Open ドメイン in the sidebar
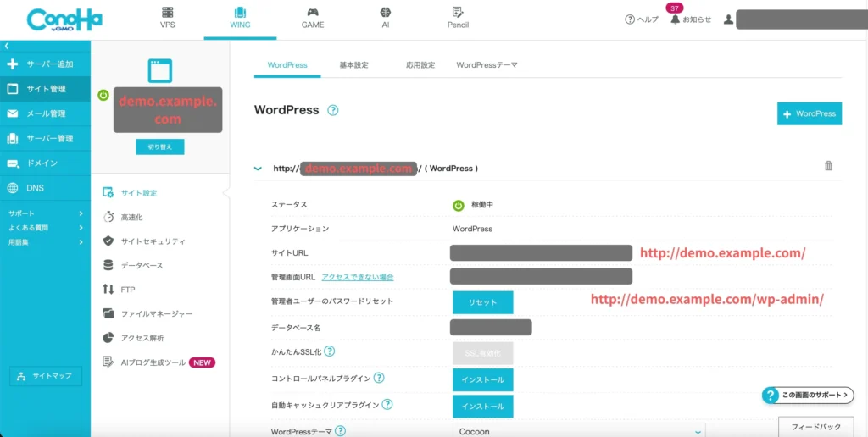The width and height of the screenshot is (868, 437). (x=46, y=163)
